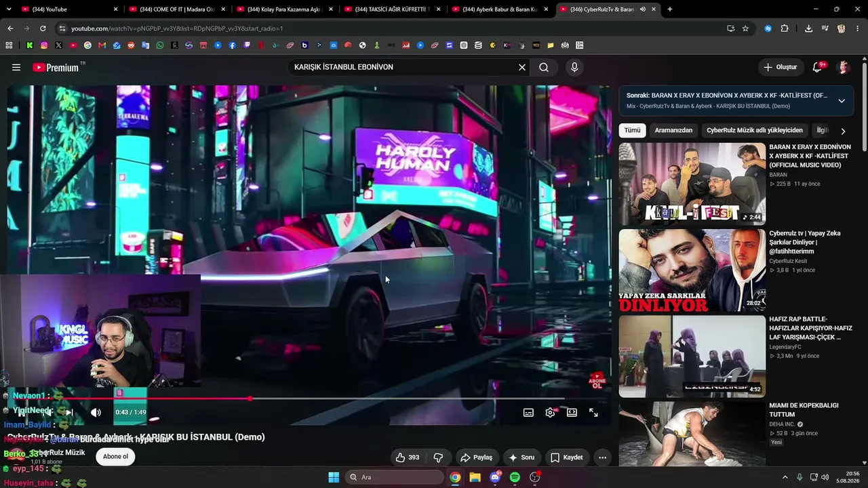Viewport: 868px width, 488px height.
Task: Open YouTube notifications bell
Action: (x=817, y=67)
